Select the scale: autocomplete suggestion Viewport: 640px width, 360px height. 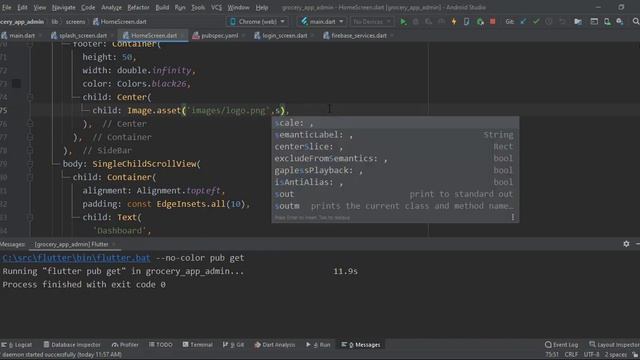pyautogui.click(x=396, y=123)
